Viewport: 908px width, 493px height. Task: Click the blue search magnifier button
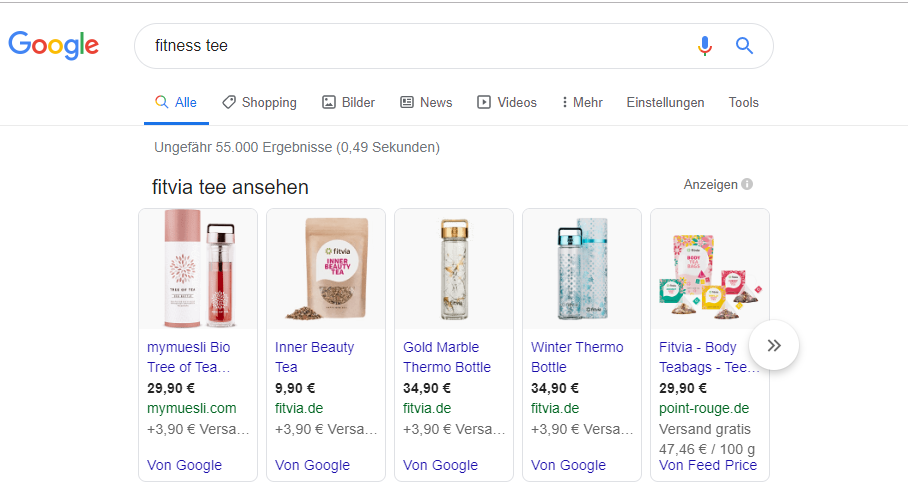[x=744, y=46]
